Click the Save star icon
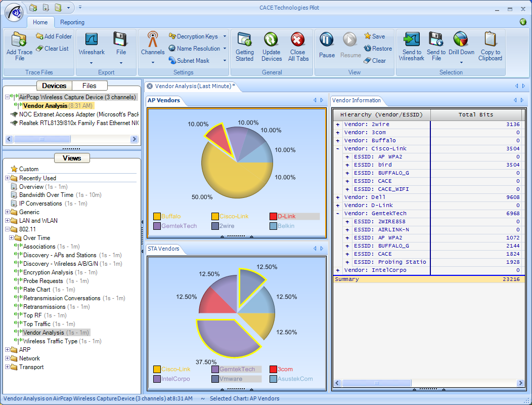The image size is (532, 405). coord(368,36)
